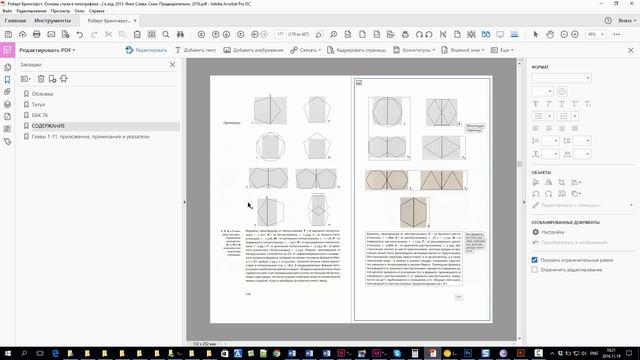Viewport: 640px width, 360px height.
Task: Send file by email using the envelope icon
Action: (51, 35)
